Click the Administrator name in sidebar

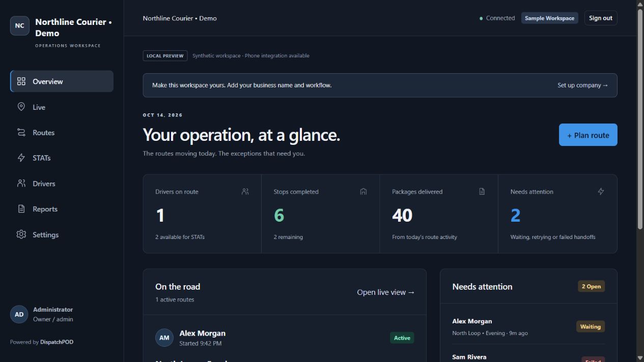tap(53, 310)
